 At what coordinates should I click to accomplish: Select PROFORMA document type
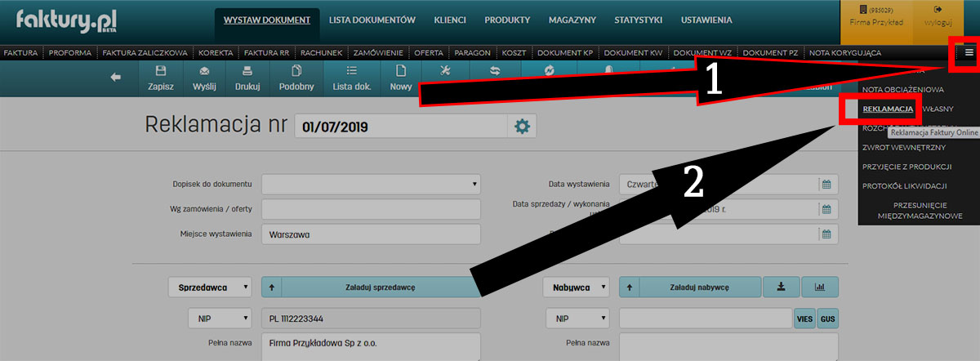point(70,52)
